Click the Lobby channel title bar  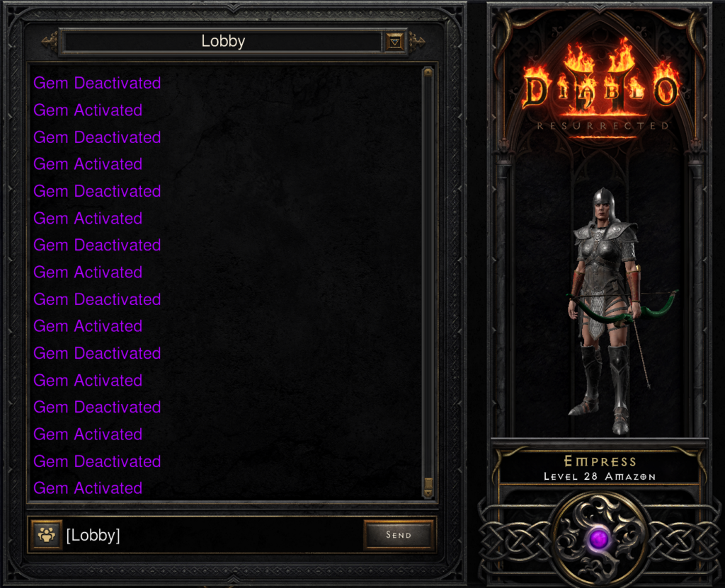click(x=223, y=42)
